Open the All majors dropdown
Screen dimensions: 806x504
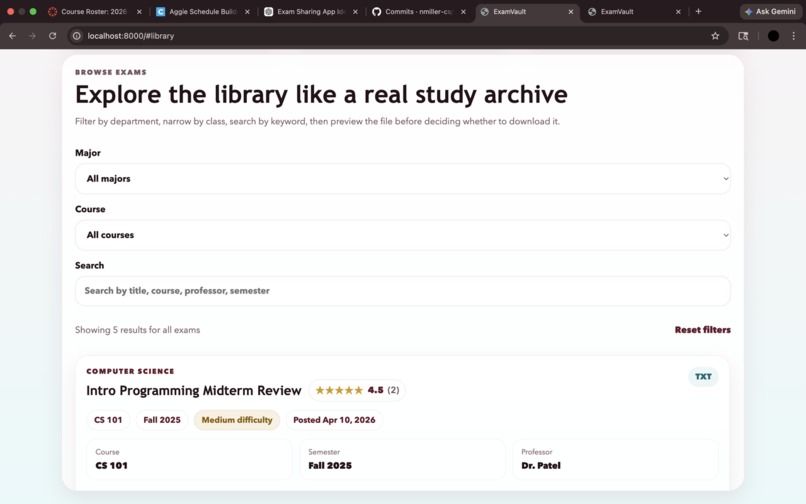tap(402, 179)
